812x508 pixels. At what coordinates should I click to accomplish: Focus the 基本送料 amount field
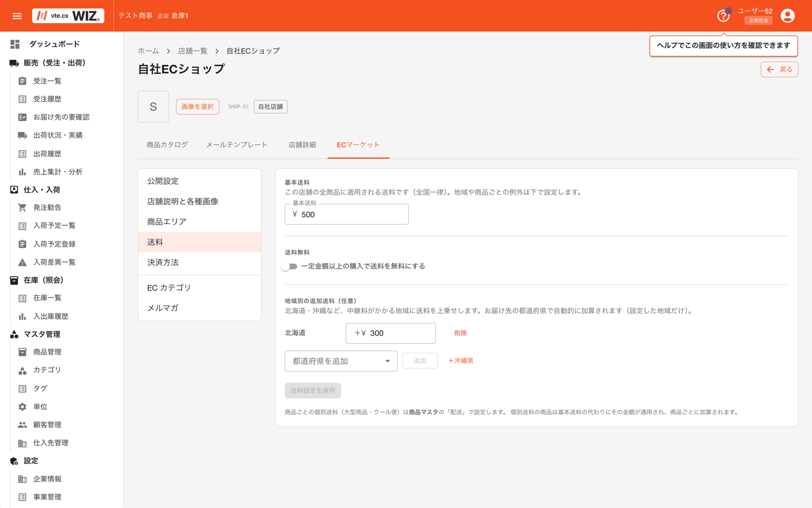coord(347,214)
